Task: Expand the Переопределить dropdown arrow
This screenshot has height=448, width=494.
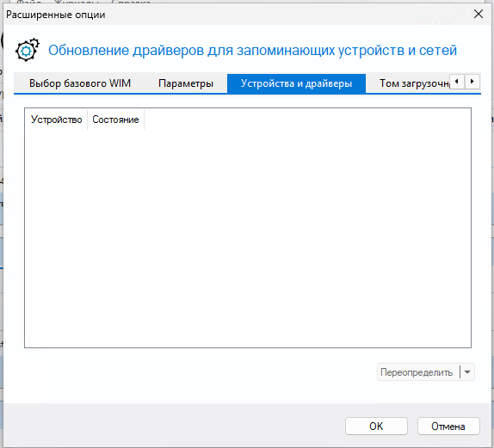Action: coord(467,372)
